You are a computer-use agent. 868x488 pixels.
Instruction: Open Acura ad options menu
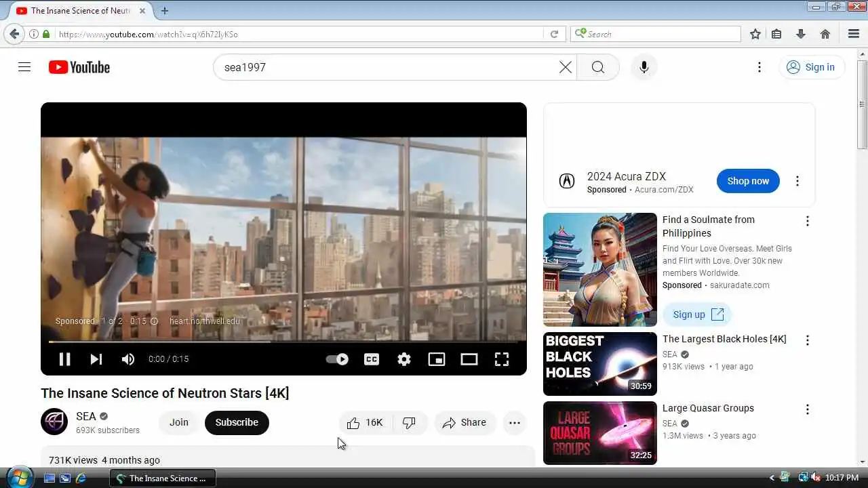coord(797,181)
